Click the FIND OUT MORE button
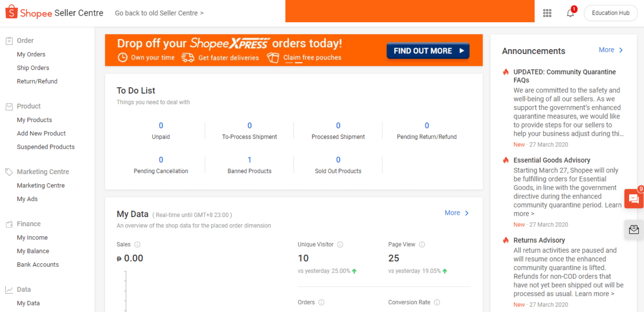Screen dimensions: 644x312 [428, 51]
